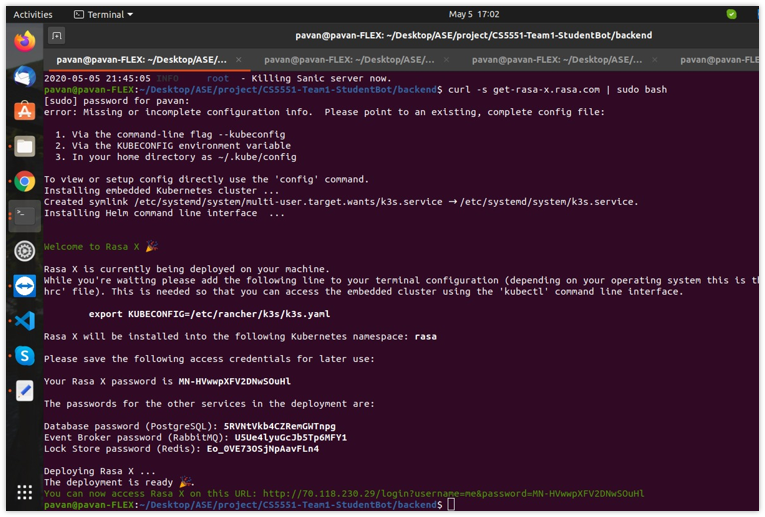Screen dimensions: 765x517
Task: Click green status indicator in top bar
Action: click(731, 14)
